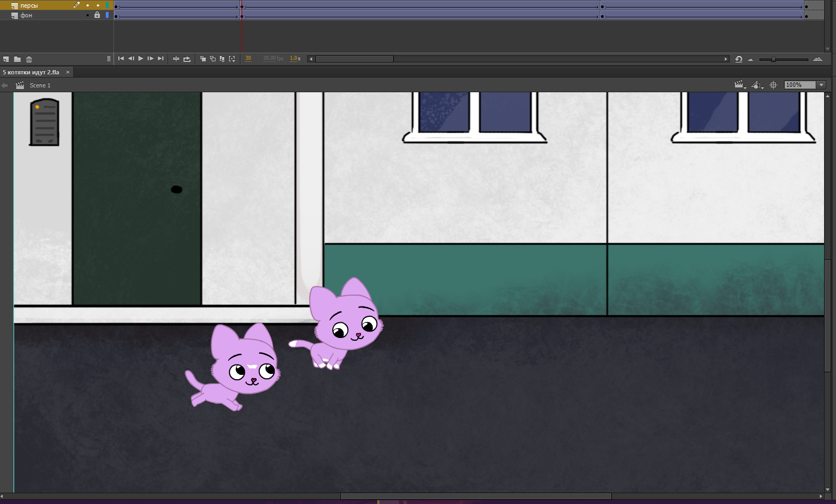Unlock the фон layer

(x=97, y=15)
